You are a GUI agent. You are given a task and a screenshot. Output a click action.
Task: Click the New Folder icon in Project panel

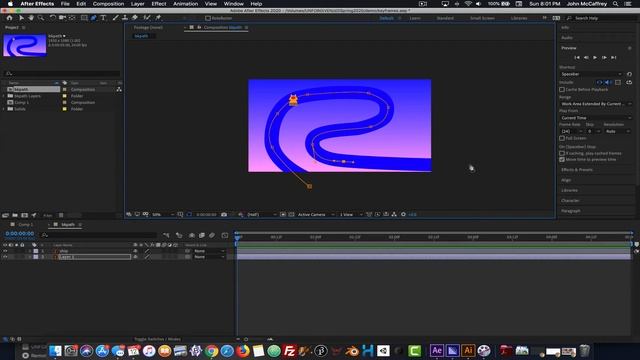pos(15,215)
